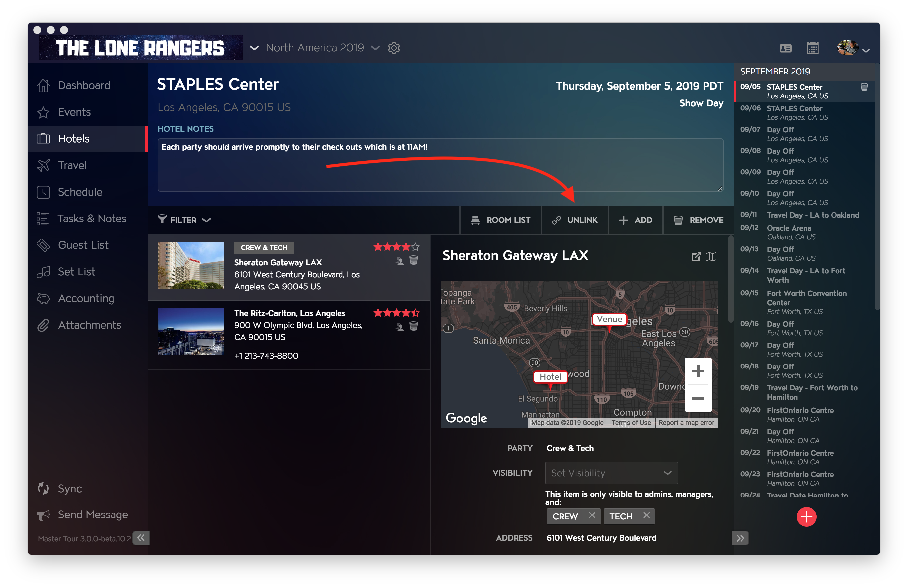Click the Crew & Tech party tag on Sheraton
This screenshot has height=588, width=908.
264,248
